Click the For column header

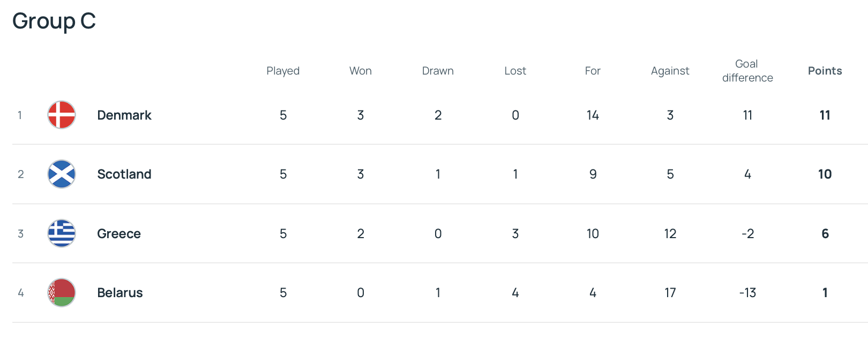pyautogui.click(x=593, y=71)
